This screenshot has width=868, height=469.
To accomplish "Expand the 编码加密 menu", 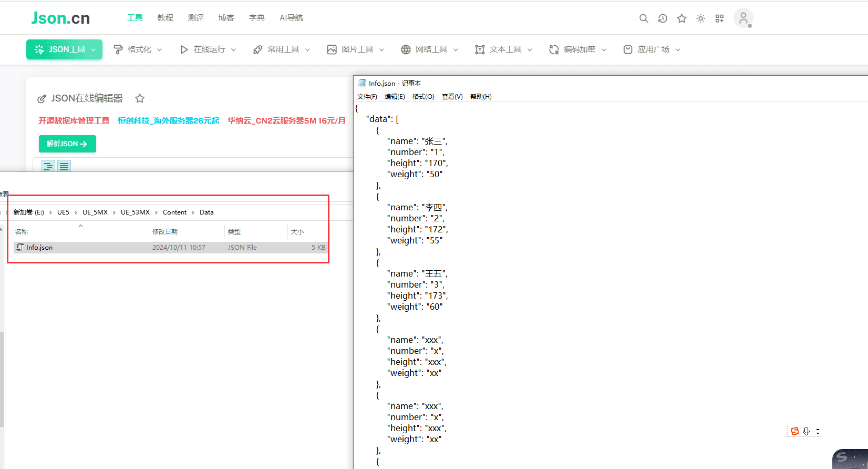I will click(578, 49).
